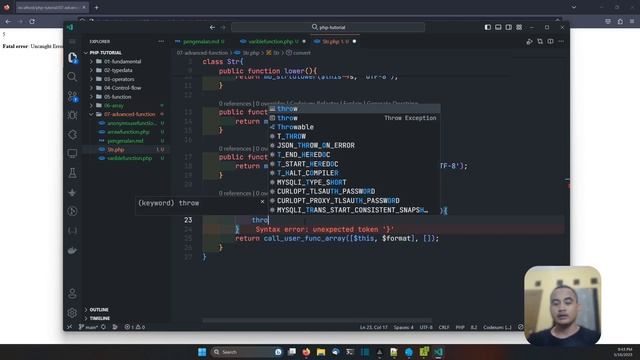Click the php-tutorial command center search box
The height and width of the screenshot is (360, 640).
(x=328, y=27)
